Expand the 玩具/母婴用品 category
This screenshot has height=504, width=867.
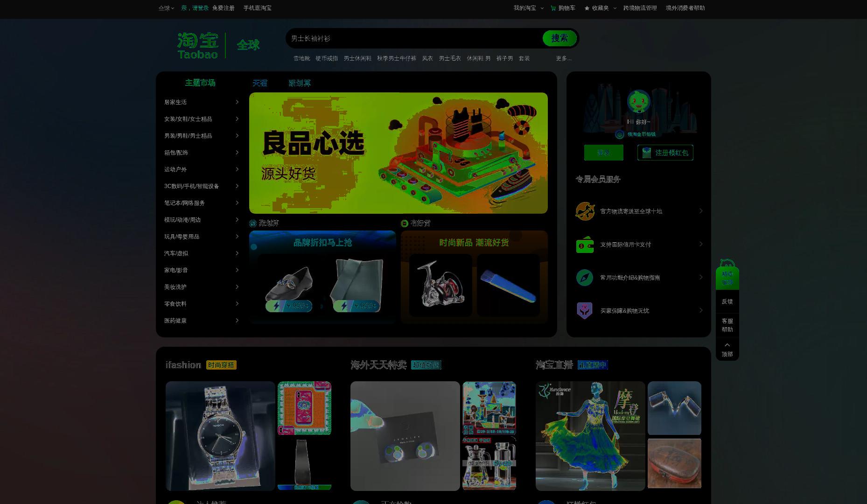202,237
